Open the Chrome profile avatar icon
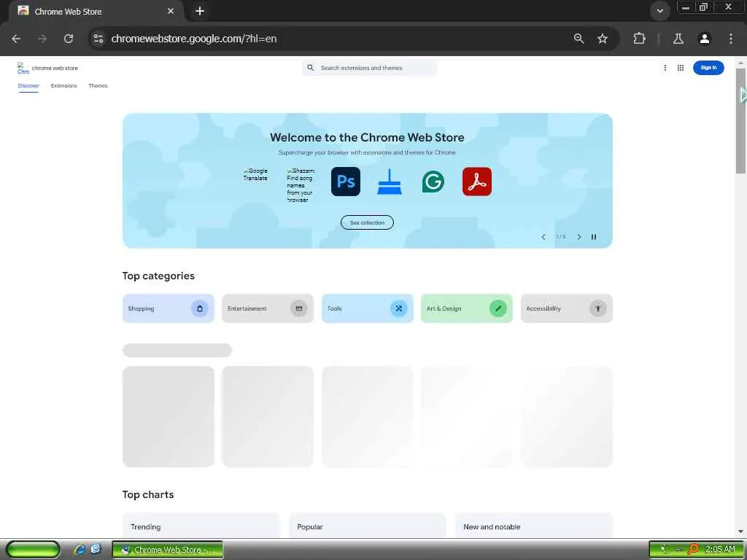Screen dimensions: 747x560 705,39
